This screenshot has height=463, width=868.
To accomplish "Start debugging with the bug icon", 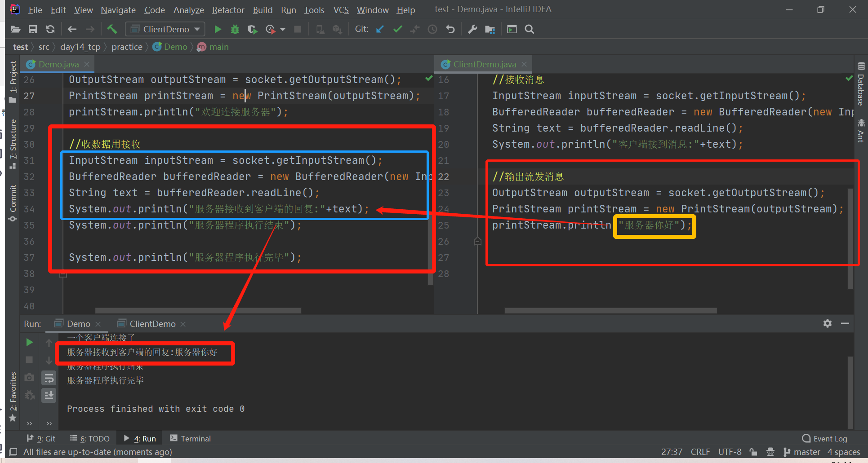I will point(235,29).
